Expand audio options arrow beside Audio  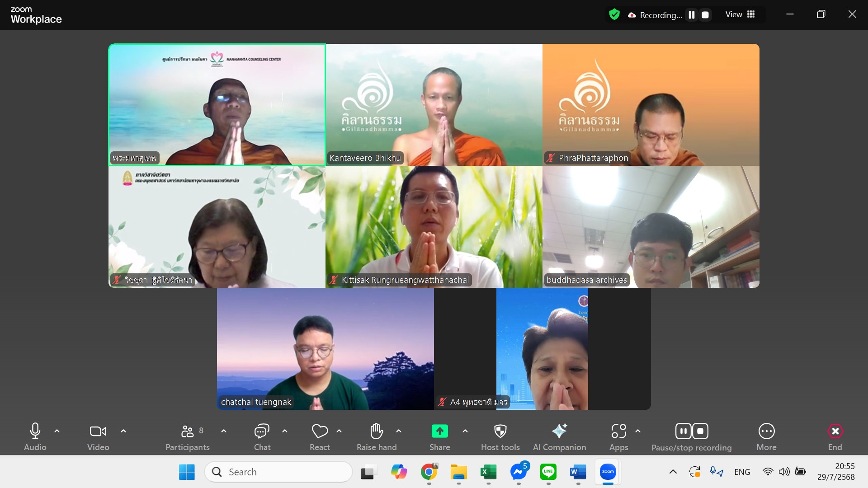point(57,431)
